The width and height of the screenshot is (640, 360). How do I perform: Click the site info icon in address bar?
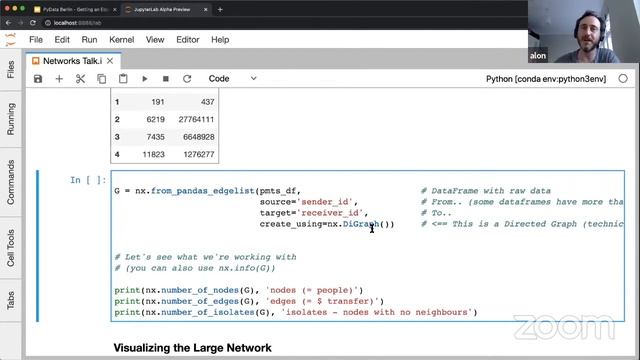[48, 23]
